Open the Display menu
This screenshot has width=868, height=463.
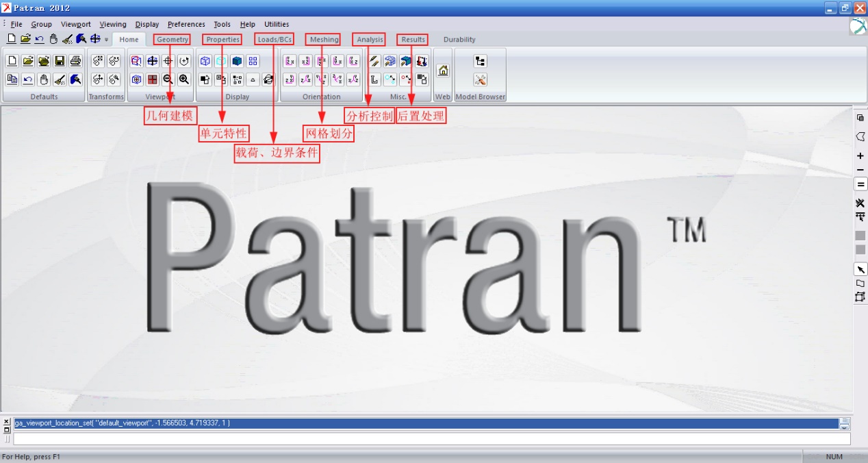[x=147, y=24]
